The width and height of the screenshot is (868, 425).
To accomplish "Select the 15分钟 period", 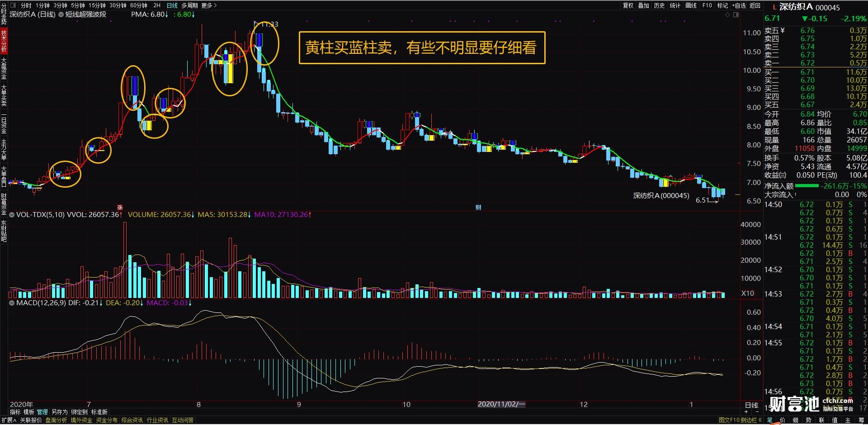I will pos(97,5).
